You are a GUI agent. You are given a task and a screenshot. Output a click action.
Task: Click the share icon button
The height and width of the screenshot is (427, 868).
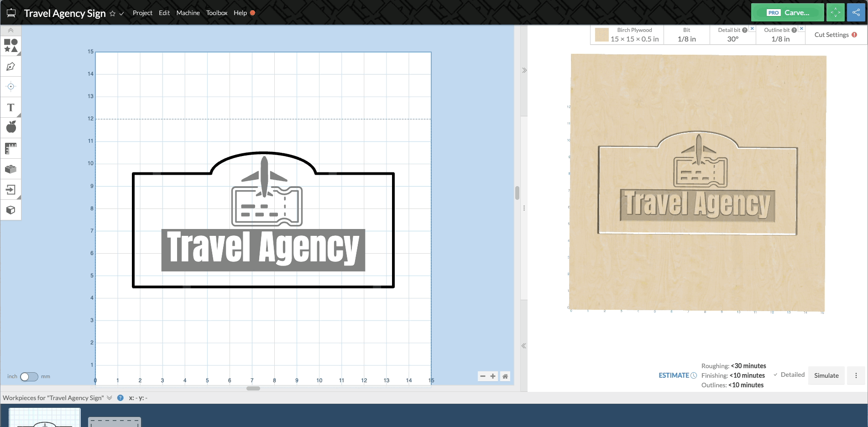856,13
